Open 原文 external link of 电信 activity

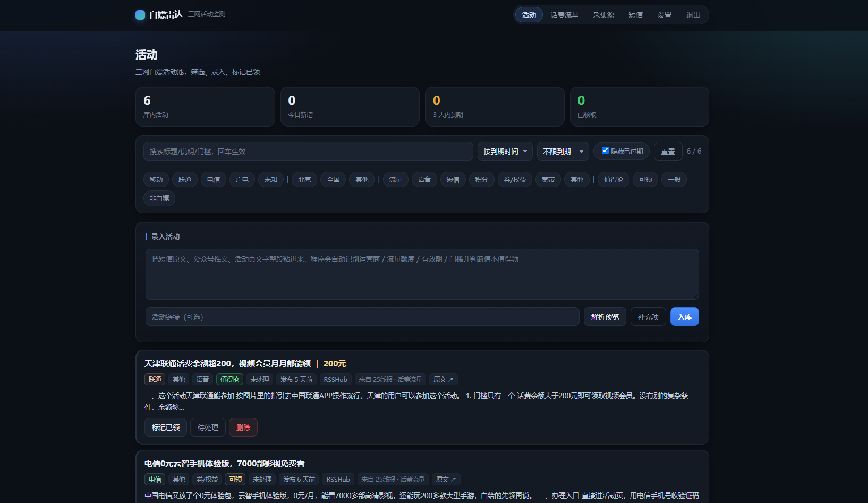pos(446,480)
